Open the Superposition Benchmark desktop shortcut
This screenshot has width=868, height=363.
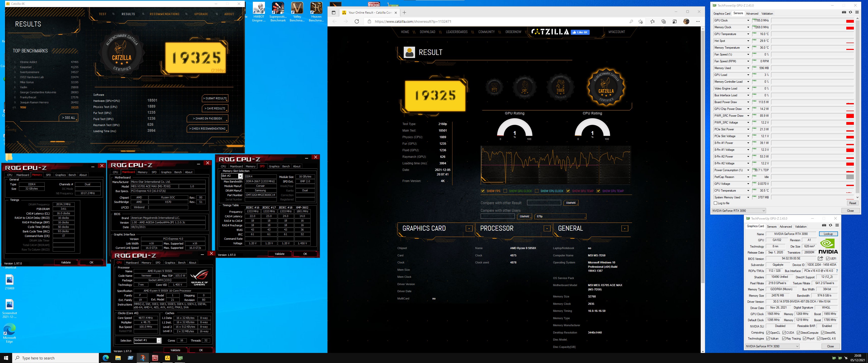pyautogui.click(x=278, y=12)
